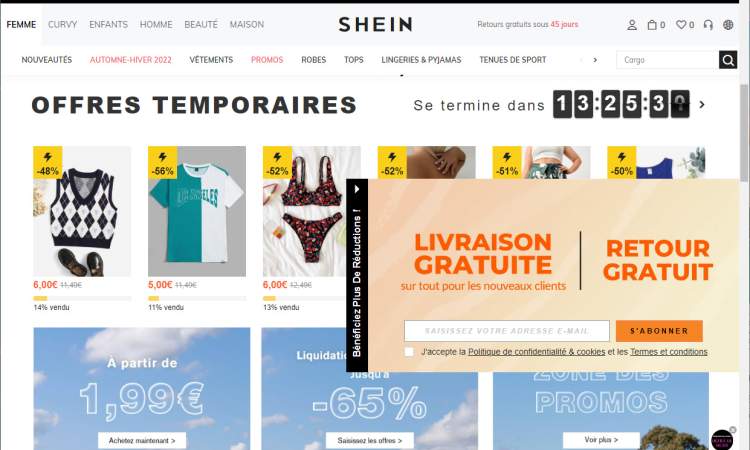The image size is (750, 450).
Task: Open the Termes et conditions link
Action: (x=669, y=352)
